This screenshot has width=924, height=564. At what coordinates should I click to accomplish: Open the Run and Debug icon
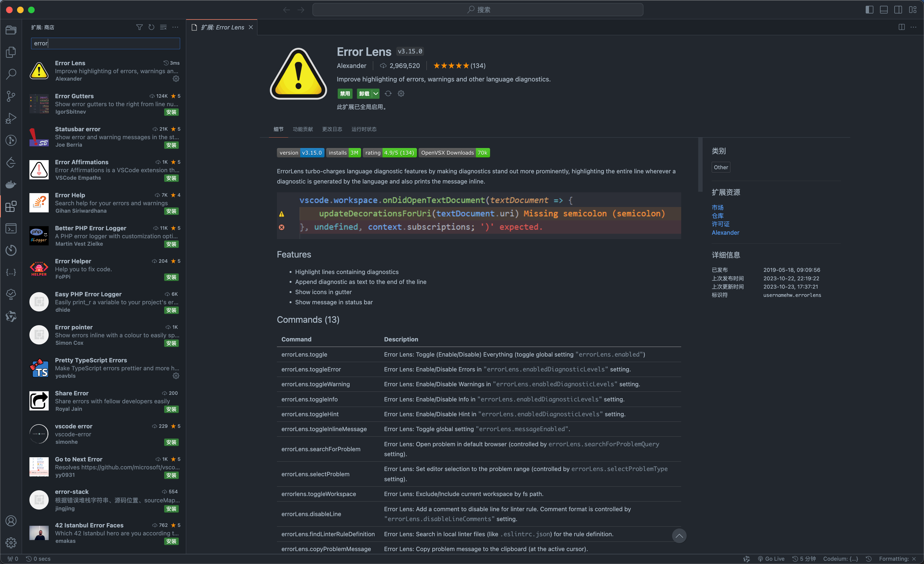coord(11,118)
